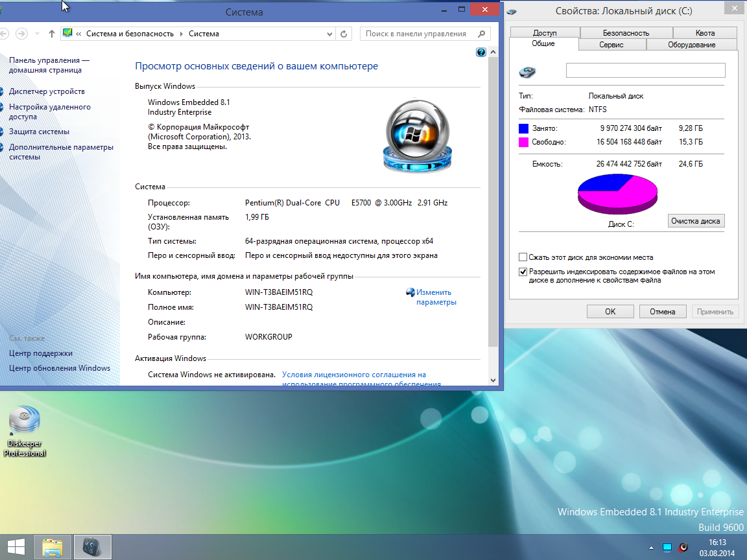Click the vertical scrollbar thumb in System window
The height and width of the screenshot is (560, 747).
(493, 202)
